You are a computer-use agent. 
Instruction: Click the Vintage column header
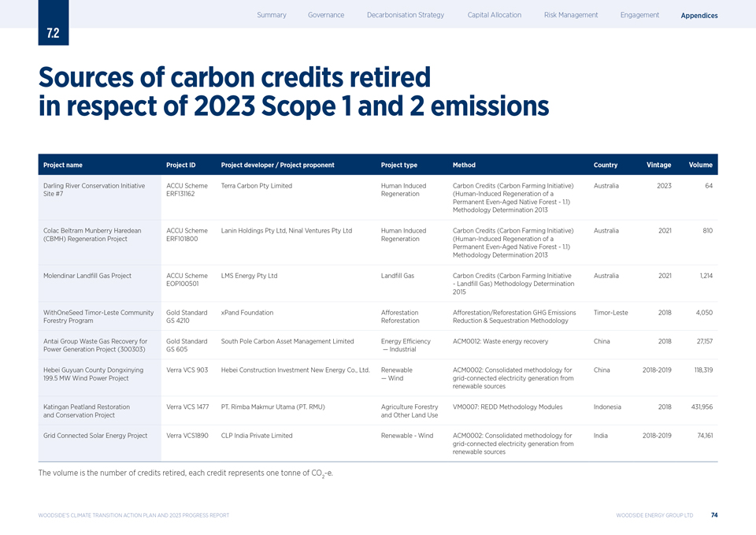(658, 165)
